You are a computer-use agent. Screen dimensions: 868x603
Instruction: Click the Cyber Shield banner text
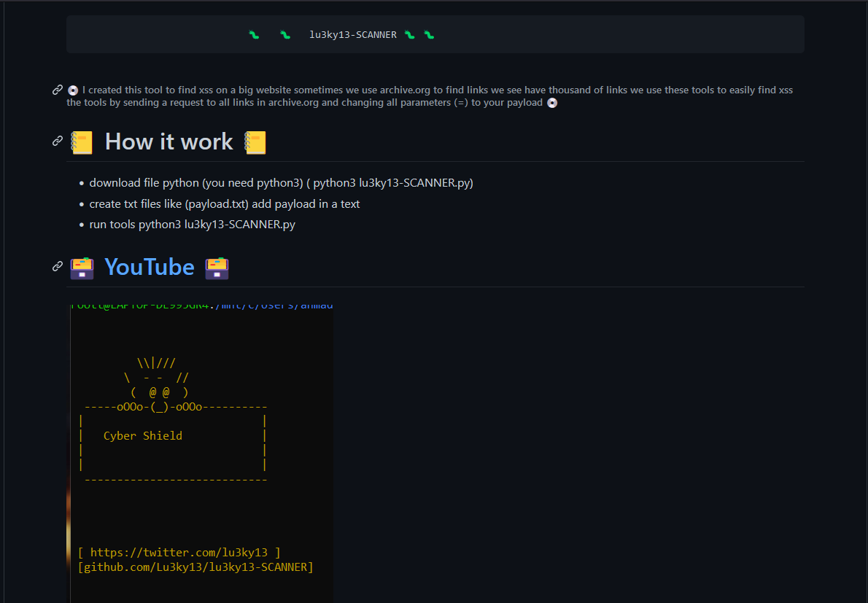click(x=143, y=436)
